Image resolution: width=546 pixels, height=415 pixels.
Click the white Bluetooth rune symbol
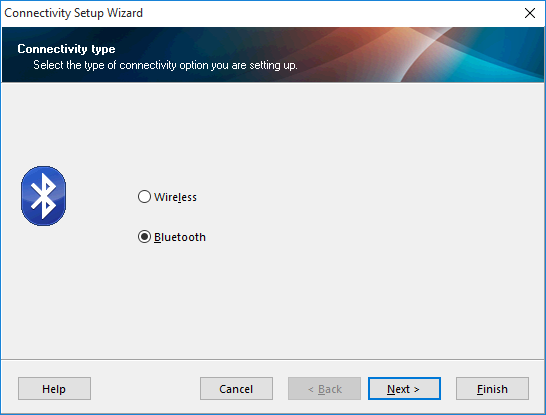tap(43, 196)
